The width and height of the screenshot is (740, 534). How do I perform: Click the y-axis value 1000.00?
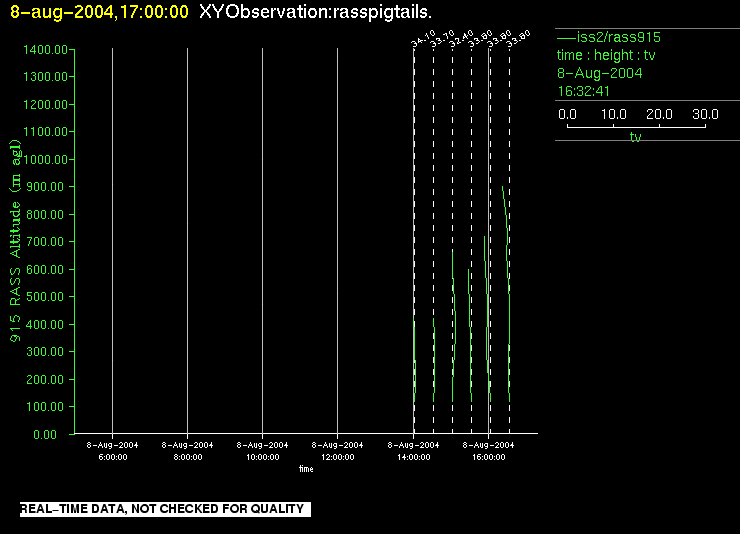pyautogui.click(x=45, y=159)
